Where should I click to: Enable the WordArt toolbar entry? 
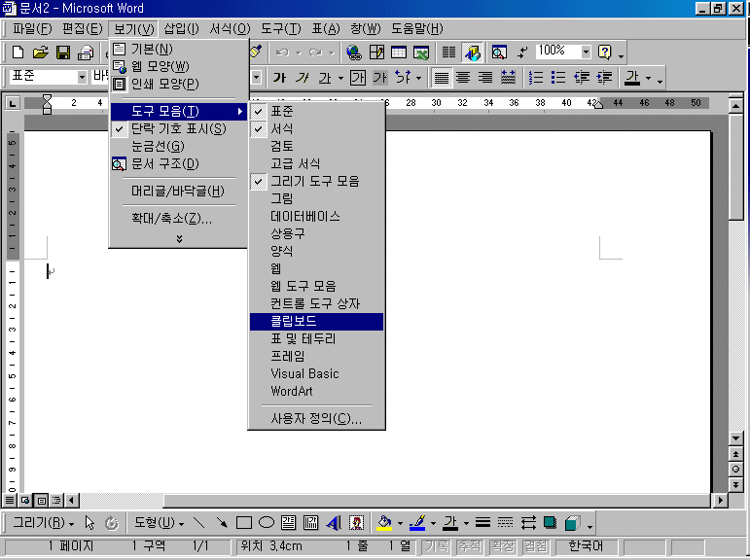tap(316, 391)
